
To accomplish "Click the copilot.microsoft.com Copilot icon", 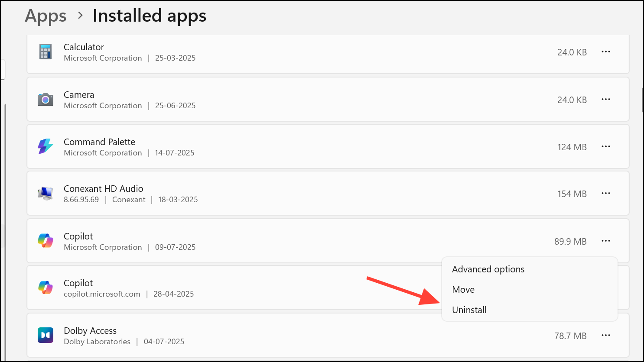I will pyautogui.click(x=46, y=288).
